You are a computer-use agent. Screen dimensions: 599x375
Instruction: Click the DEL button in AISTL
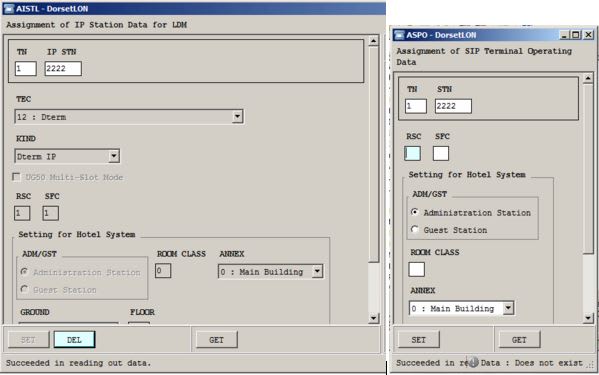click(x=74, y=339)
